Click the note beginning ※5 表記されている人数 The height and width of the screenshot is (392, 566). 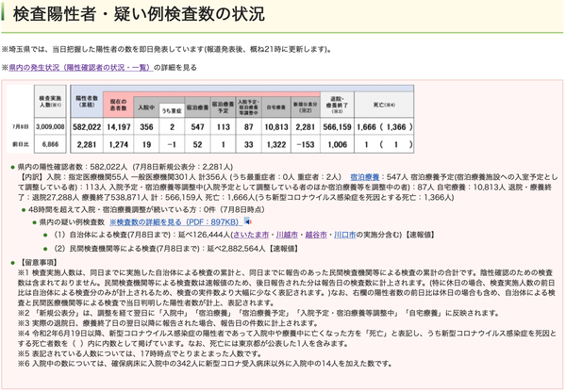pyautogui.click(x=140, y=353)
